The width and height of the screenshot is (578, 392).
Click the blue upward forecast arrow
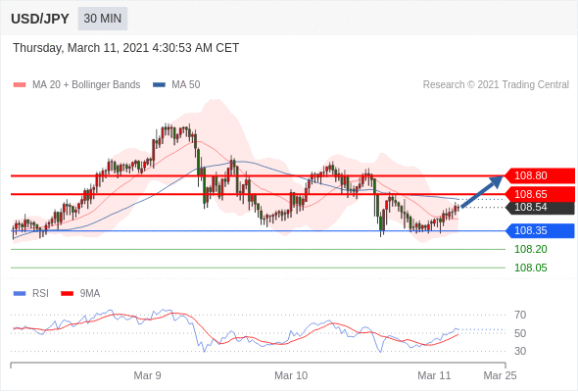click(x=482, y=192)
